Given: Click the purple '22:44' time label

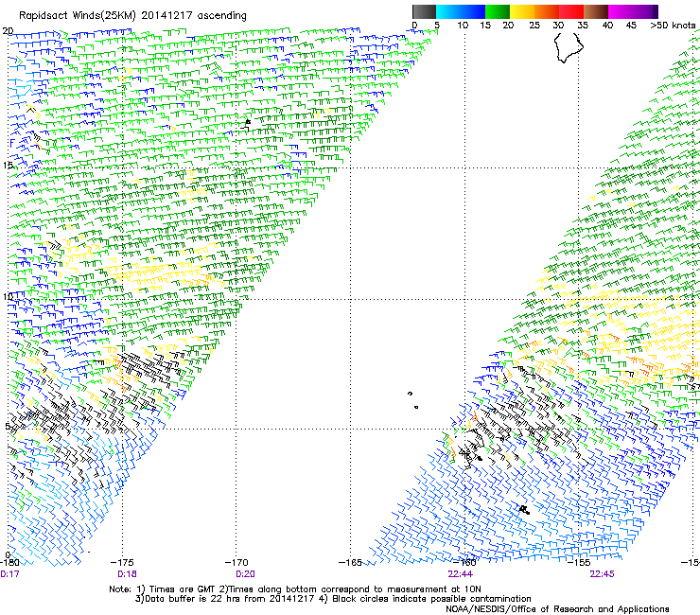Looking at the screenshot, I should coord(461,574).
